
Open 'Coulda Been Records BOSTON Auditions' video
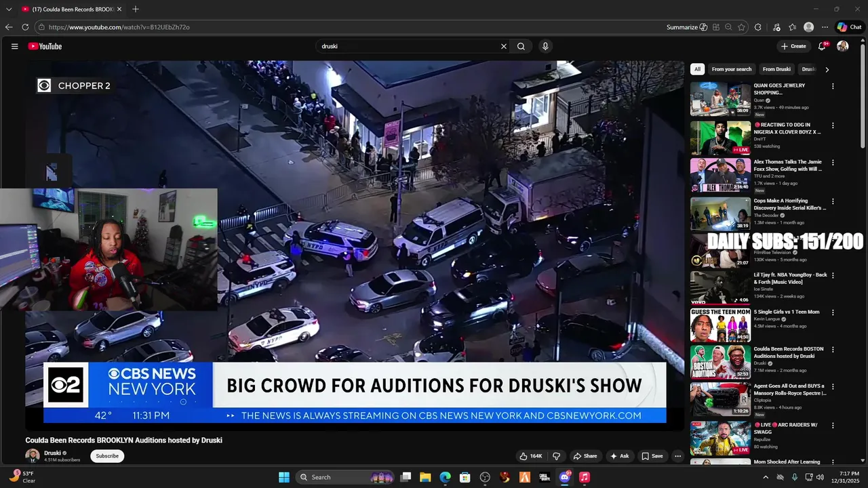[720, 362]
